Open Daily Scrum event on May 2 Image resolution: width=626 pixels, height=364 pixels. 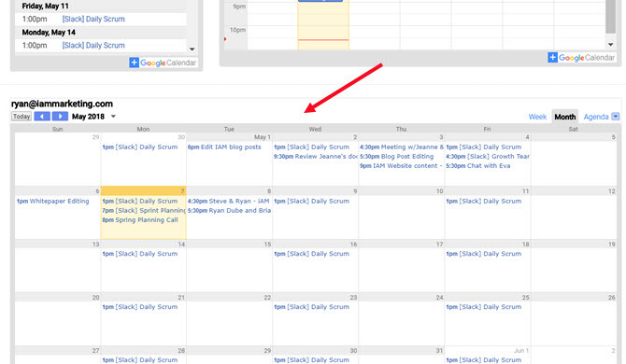tap(311, 147)
